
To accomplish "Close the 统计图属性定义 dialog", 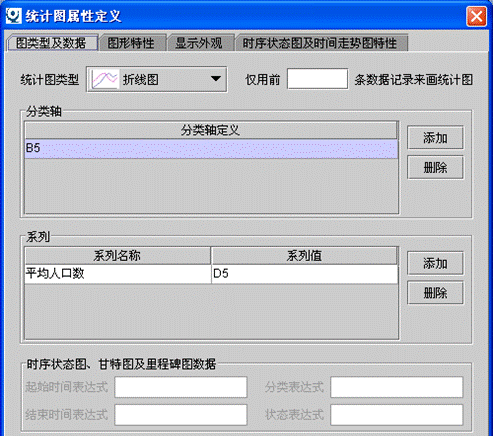I will (476, 16).
